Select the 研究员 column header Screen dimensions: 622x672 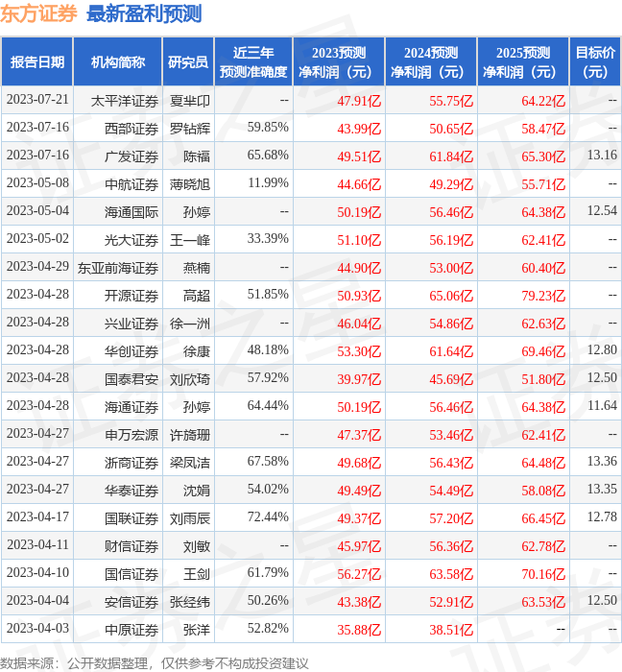pyautogui.click(x=188, y=62)
